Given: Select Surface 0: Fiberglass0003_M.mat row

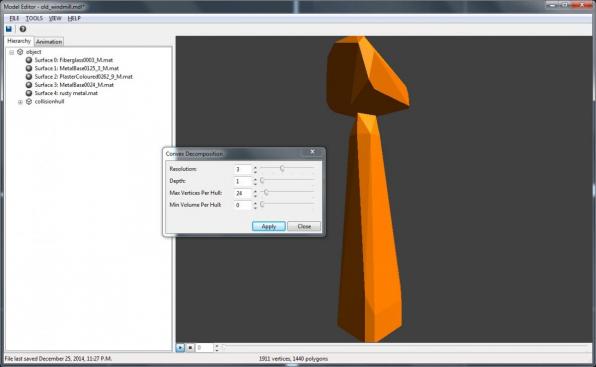Looking at the screenshot, I should click(74, 60).
